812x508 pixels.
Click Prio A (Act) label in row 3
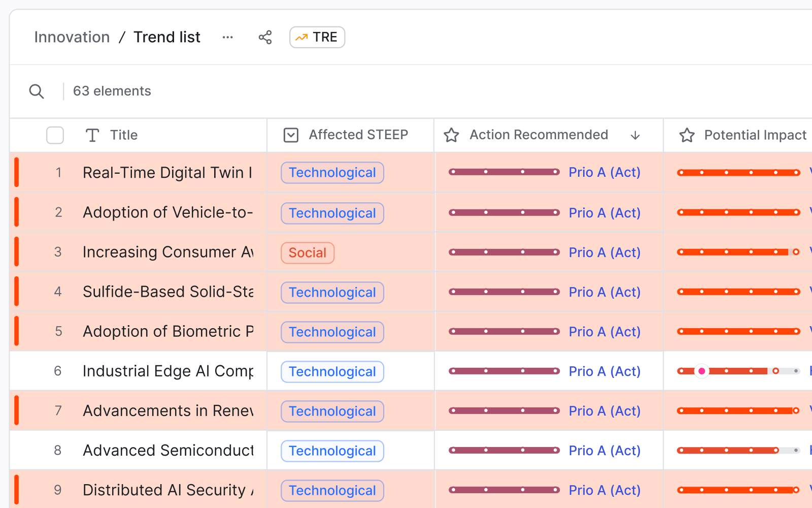604,252
